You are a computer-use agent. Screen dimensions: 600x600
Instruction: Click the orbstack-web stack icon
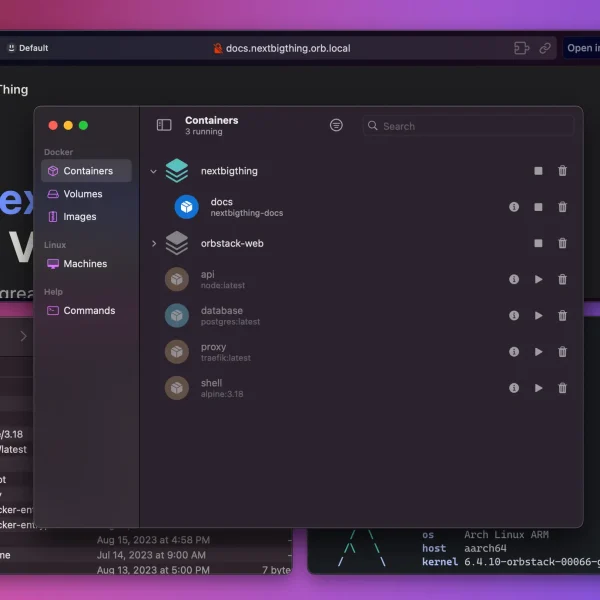pos(177,243)
